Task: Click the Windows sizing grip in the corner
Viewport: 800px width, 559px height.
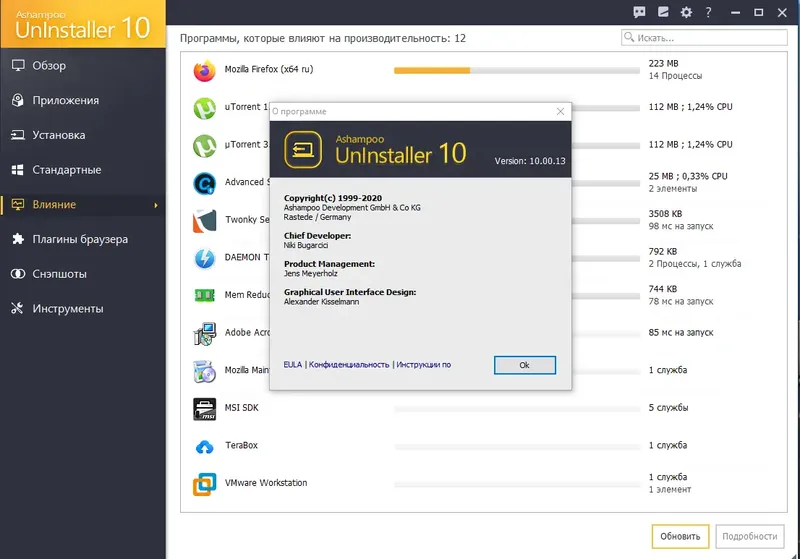Action: (x=795, y=555)
